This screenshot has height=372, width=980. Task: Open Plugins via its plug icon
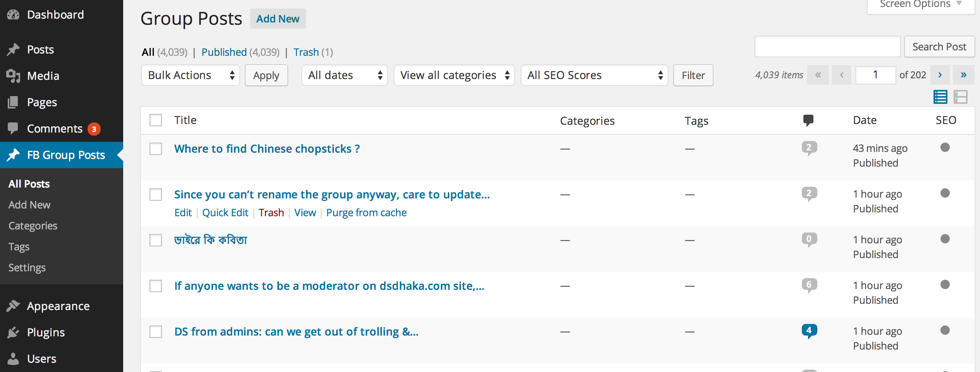tap(13, 332)
